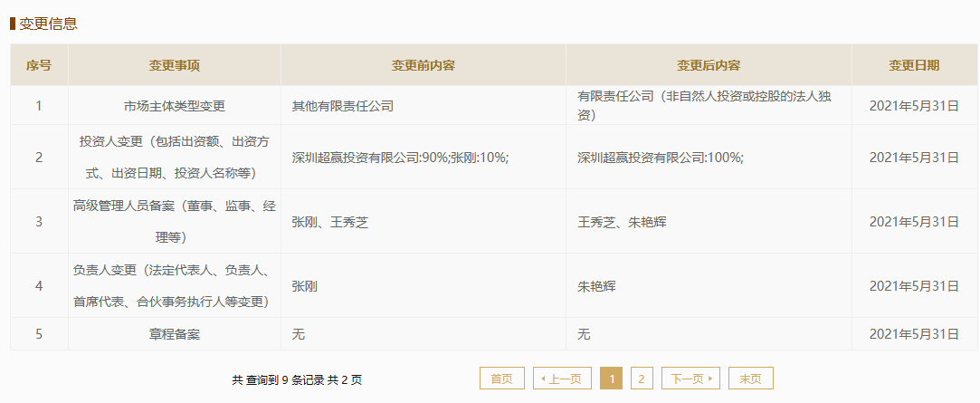Click the 上一页 previous page button
Image resolution: width=980 pixels, height=403 pixels.
(563, 379)
